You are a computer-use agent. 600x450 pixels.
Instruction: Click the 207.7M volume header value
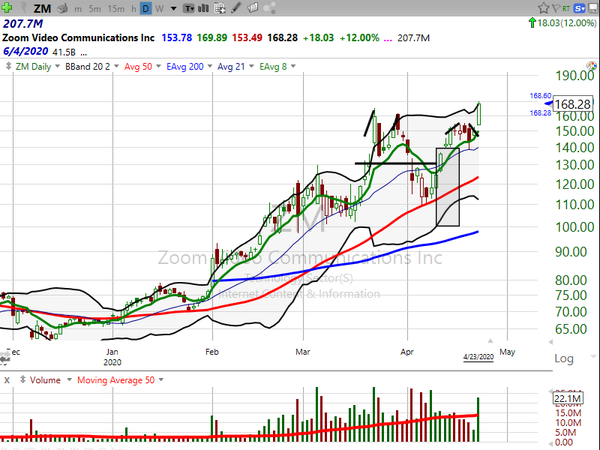click(23, 24)
